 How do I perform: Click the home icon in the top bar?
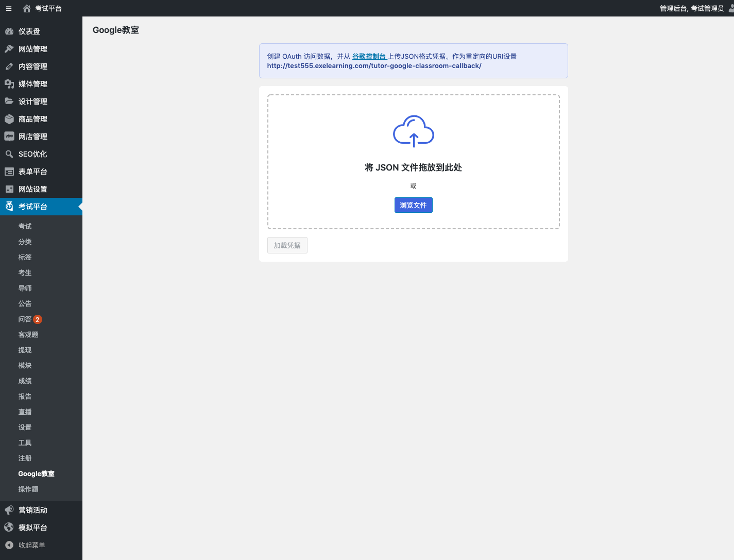27,8
